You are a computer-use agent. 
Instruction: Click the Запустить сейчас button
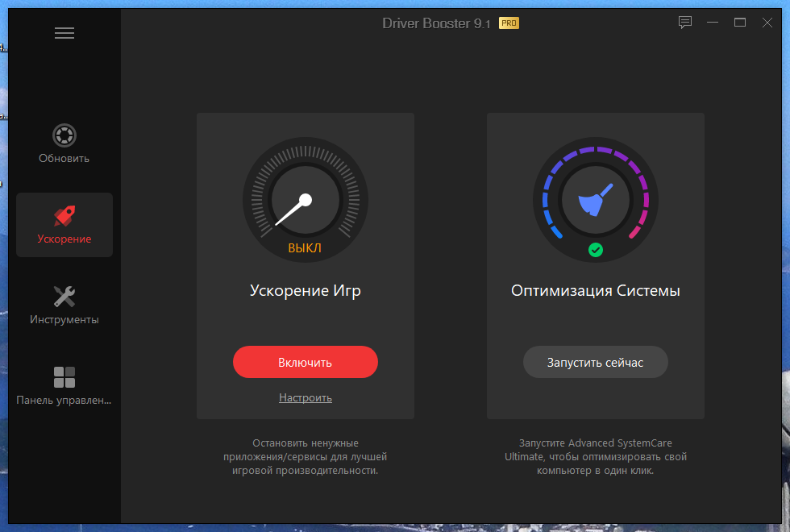pyautogui.click(x=595, y=362)
